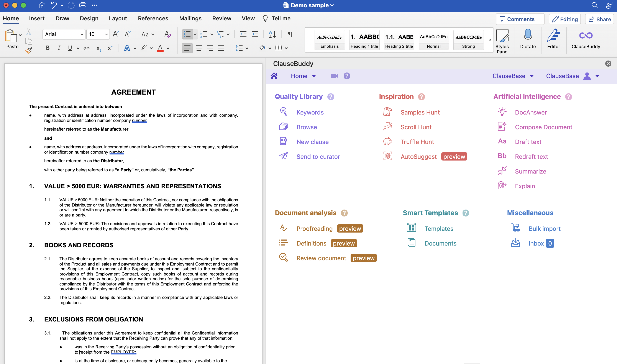The image size is (617, 364).
Task: Open the Comments panel
Action: tap(520, 19)
